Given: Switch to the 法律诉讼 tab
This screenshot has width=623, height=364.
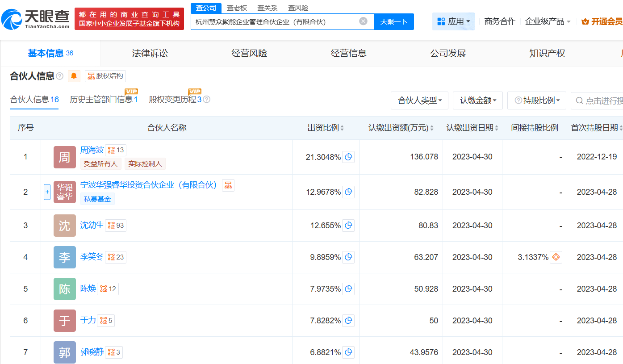Looking at the screenshot, I should 150,54.
